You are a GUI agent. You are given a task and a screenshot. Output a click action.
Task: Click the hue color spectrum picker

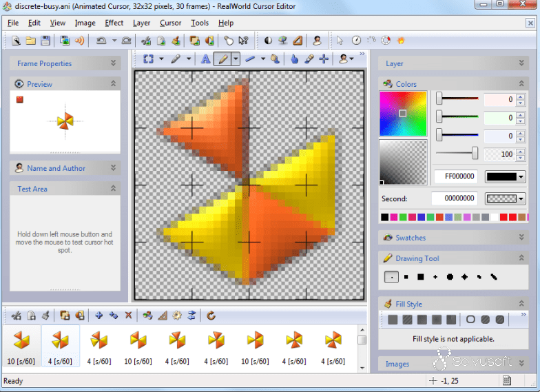(x=403, y=113)
